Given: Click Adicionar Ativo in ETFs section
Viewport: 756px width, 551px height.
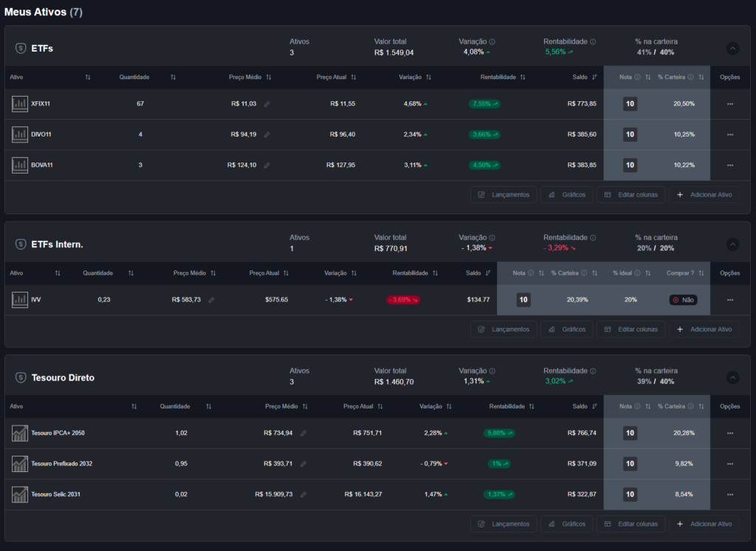Looking at the screenshot, I should click(704, 195).
